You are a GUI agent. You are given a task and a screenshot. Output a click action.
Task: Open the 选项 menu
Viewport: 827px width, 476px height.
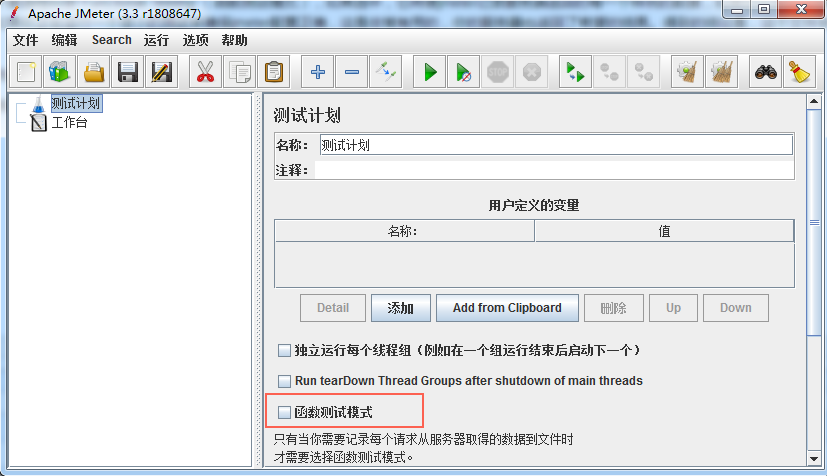click(195, 40)
